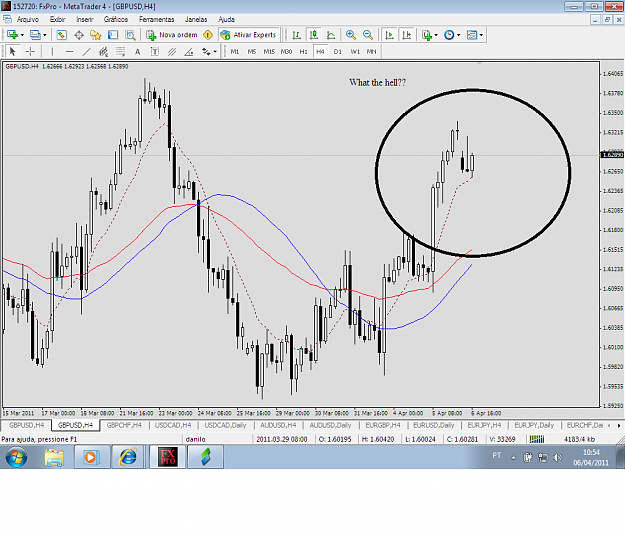Viewport: 625px width, 535px height.
Task: Click the Profiles icon
Action: pos(35,35)
